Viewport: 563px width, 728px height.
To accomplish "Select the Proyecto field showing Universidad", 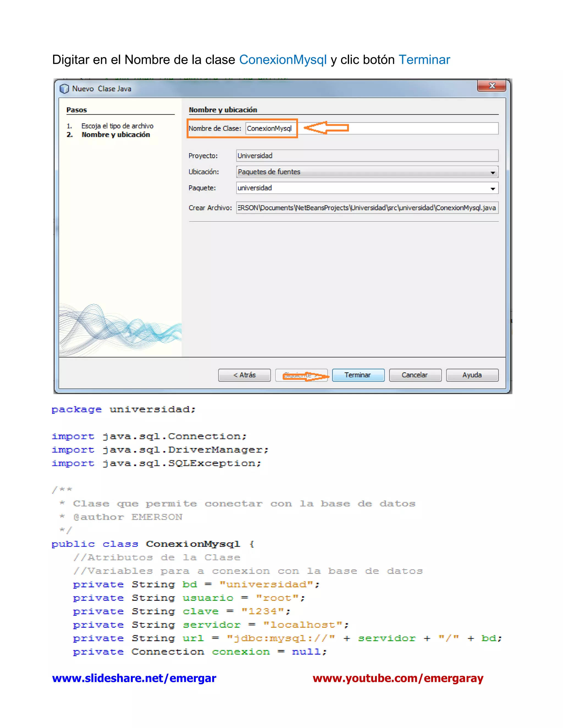I will [x=367, y=156].
